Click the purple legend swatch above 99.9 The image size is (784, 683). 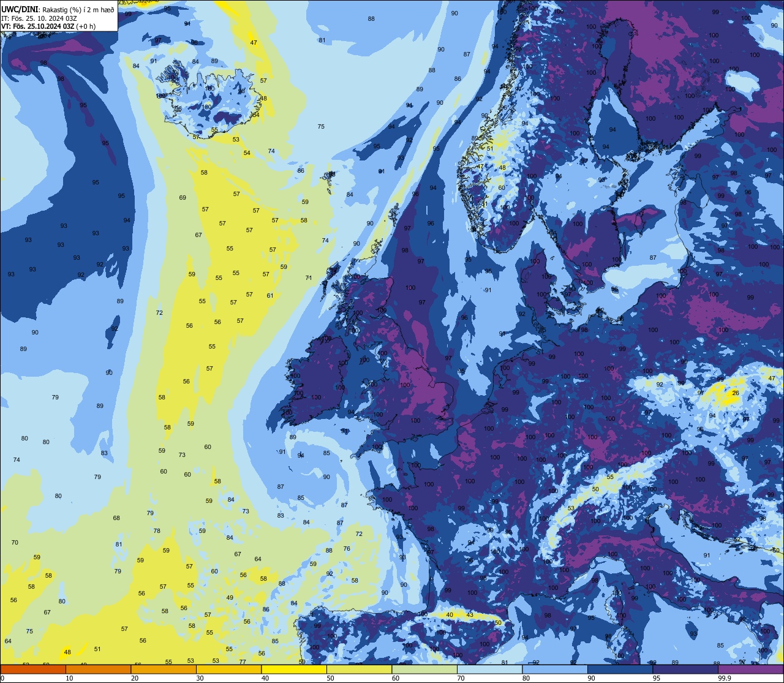tap(750, 669)
